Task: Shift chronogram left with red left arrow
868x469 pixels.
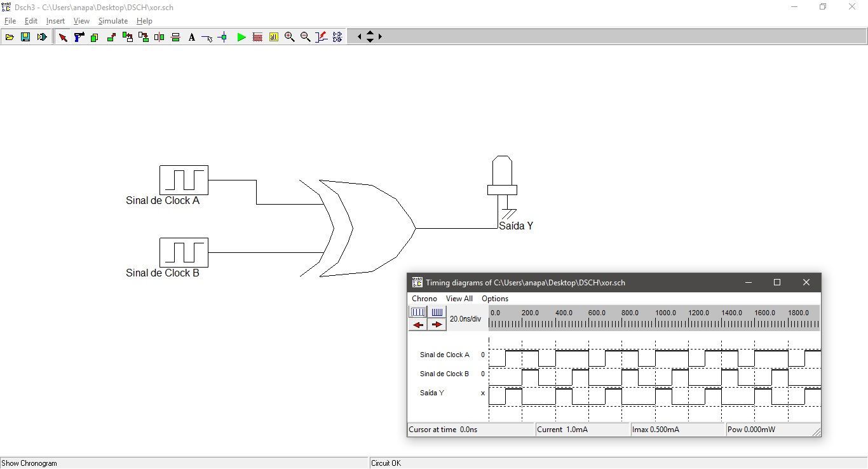Action: (418, 325)
